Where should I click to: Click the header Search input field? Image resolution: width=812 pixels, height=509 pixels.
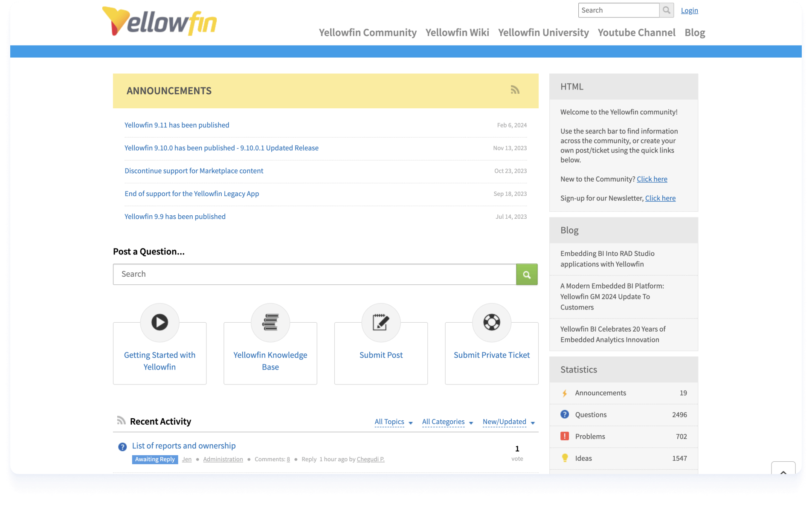tap(618, 10)
